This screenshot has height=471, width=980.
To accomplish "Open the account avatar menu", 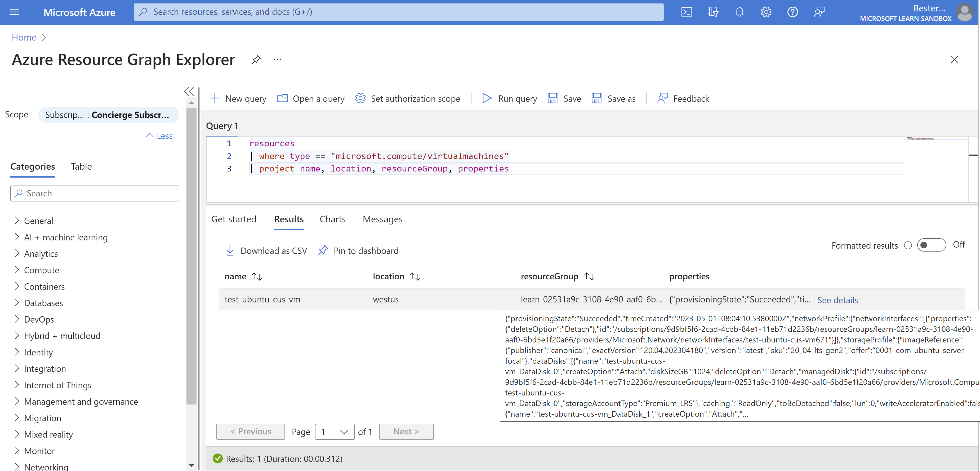I will click(x=964, y=12).
